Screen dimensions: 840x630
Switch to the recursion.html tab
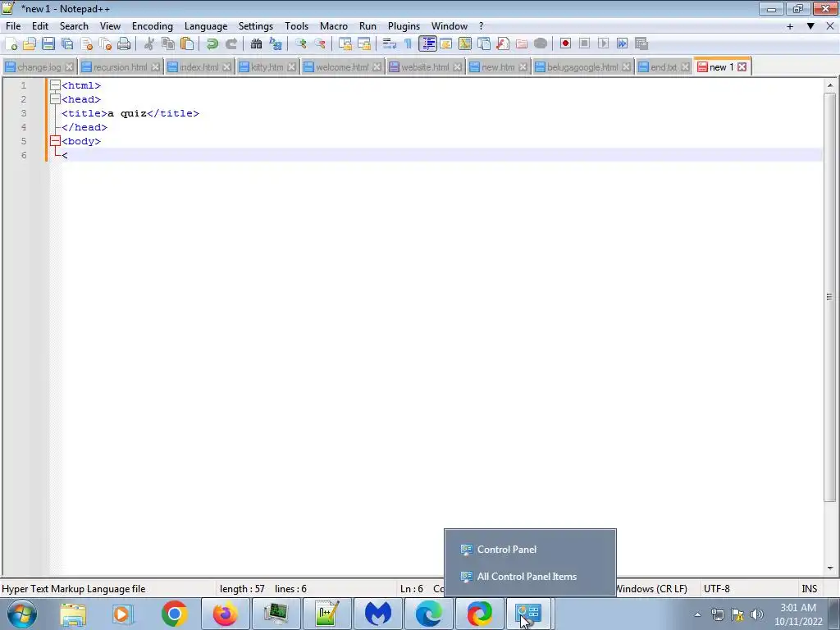tap(120, 67)
